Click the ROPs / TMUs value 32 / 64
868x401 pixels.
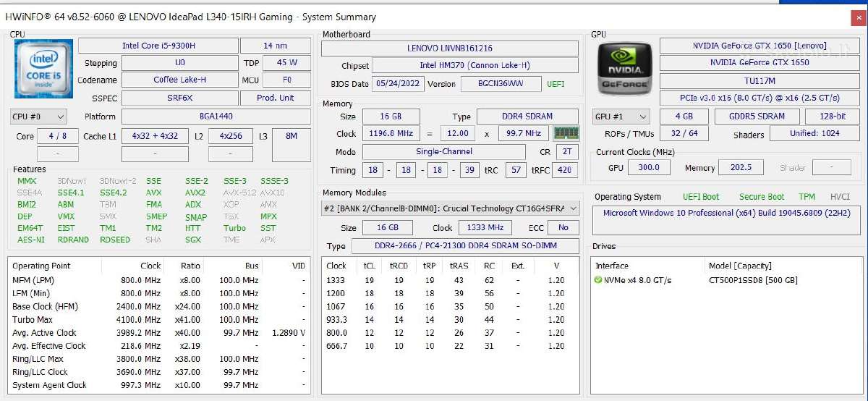point(684,134)
